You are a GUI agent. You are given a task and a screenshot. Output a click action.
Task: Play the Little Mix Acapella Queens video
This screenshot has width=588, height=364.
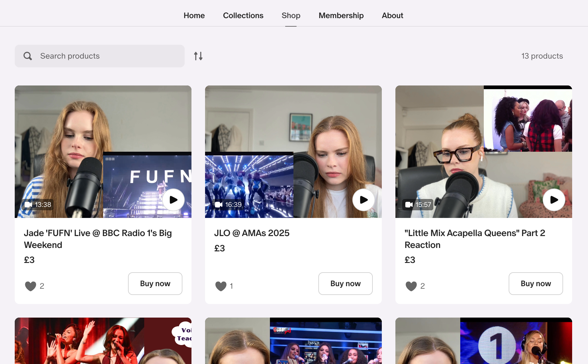click(554, 200)
